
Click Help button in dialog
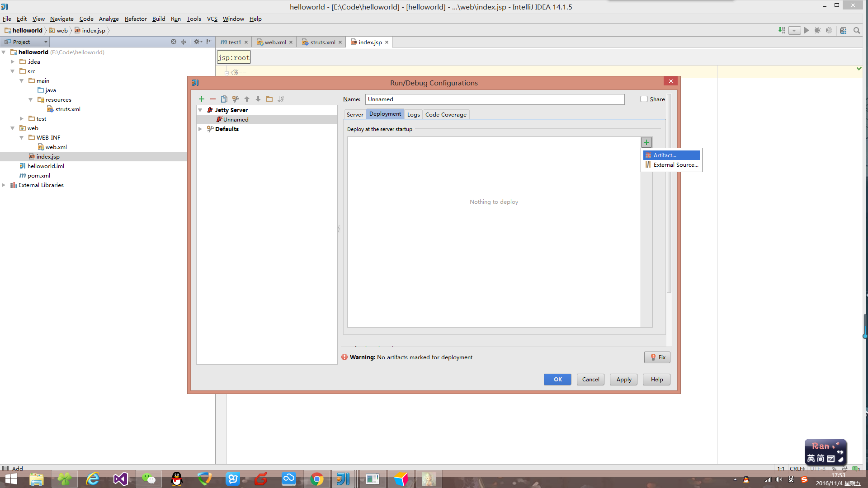tap(657, 380)
